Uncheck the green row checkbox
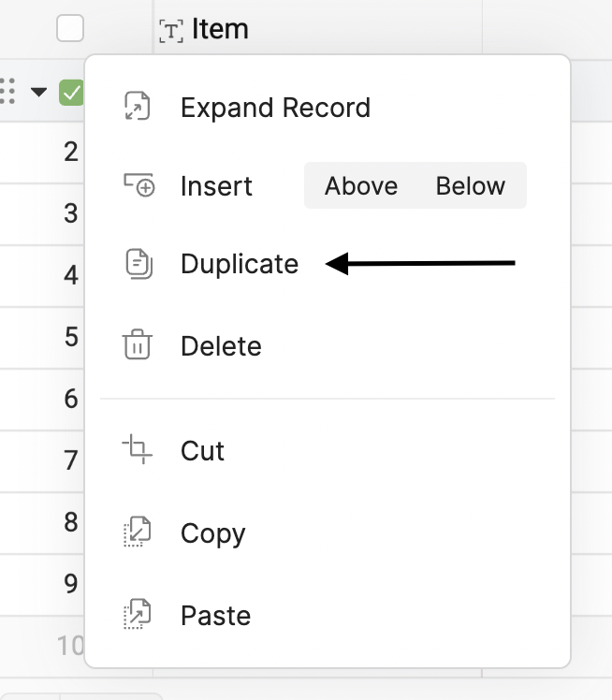The image size is (612, 700). pos(71,93)
